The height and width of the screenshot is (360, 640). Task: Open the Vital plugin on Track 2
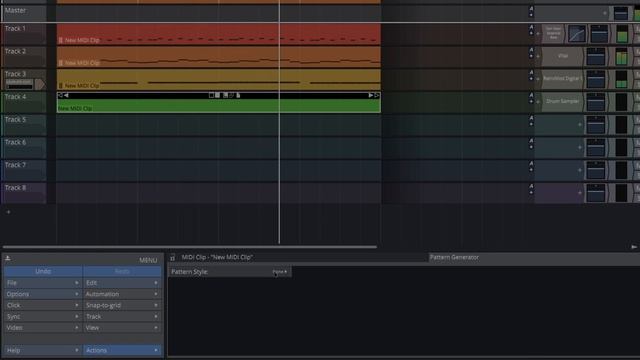pyautogui.click(x=562, y=56)
